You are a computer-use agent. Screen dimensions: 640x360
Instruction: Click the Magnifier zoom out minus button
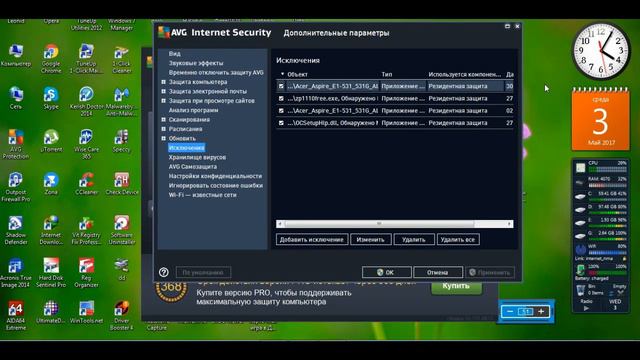pos(509,311)
